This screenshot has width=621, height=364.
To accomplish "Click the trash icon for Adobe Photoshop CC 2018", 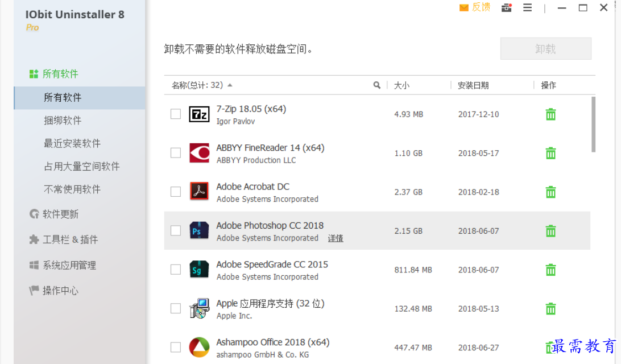I will [x=550, y=231].
